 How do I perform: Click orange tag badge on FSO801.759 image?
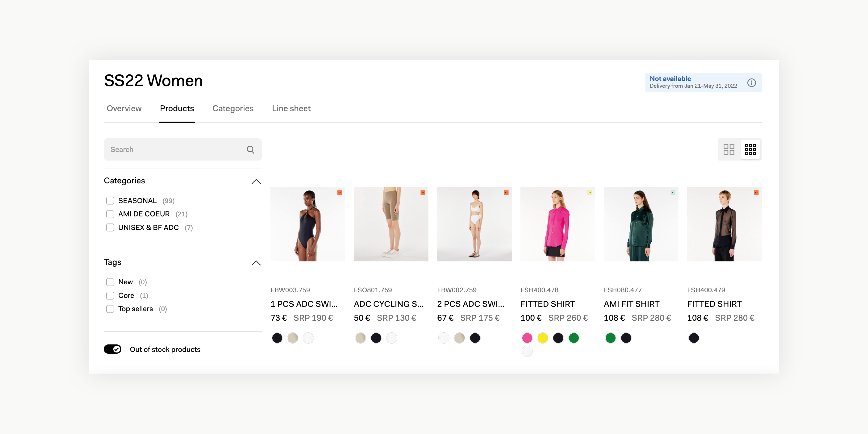tap(423, 192)
